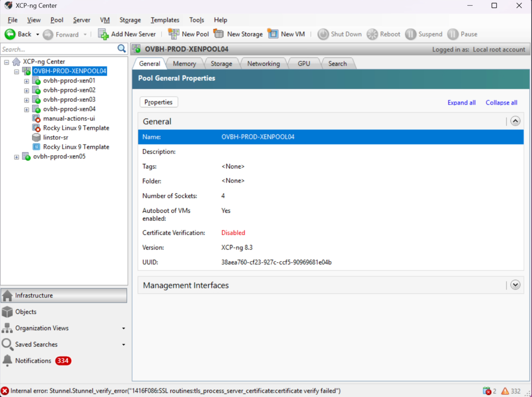
Task: Click into the Search input field
Action: point(58,49)
